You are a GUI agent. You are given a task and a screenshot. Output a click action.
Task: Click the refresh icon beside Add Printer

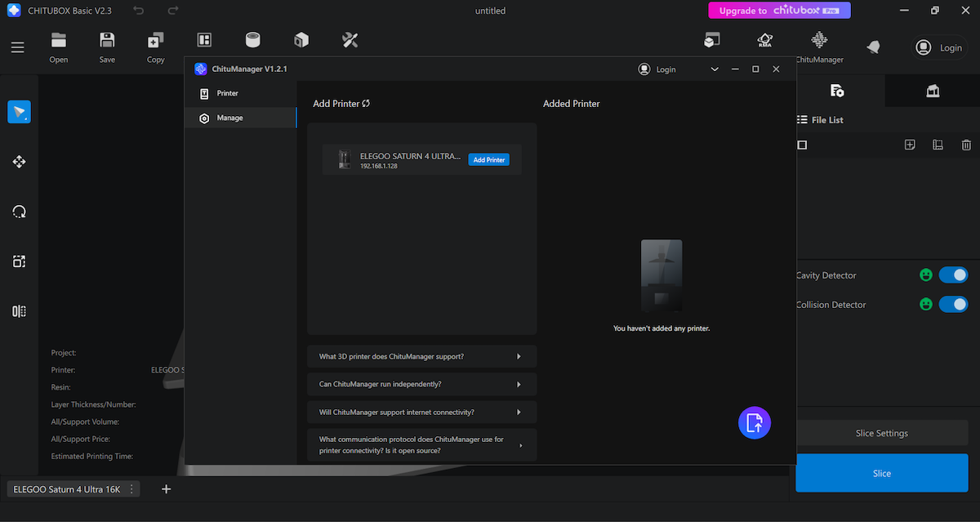(x=366, y=104)
